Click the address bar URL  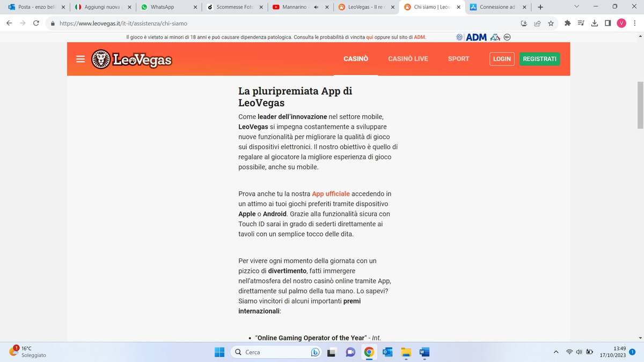(x=123, y=24)
